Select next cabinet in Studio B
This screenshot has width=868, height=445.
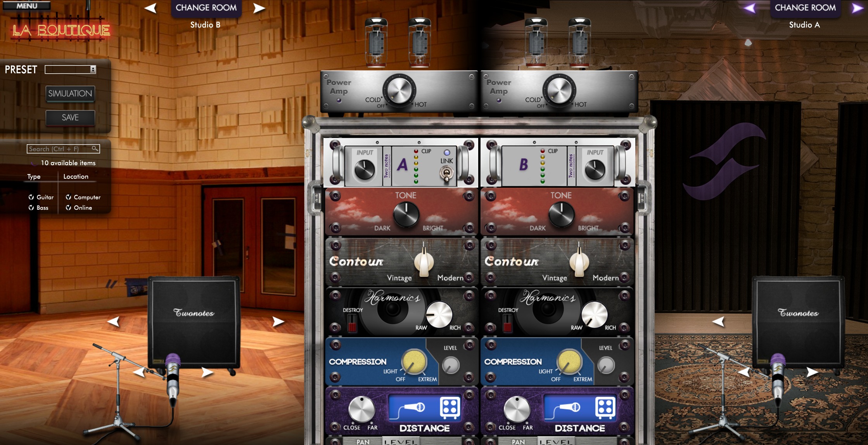point(278,321)
